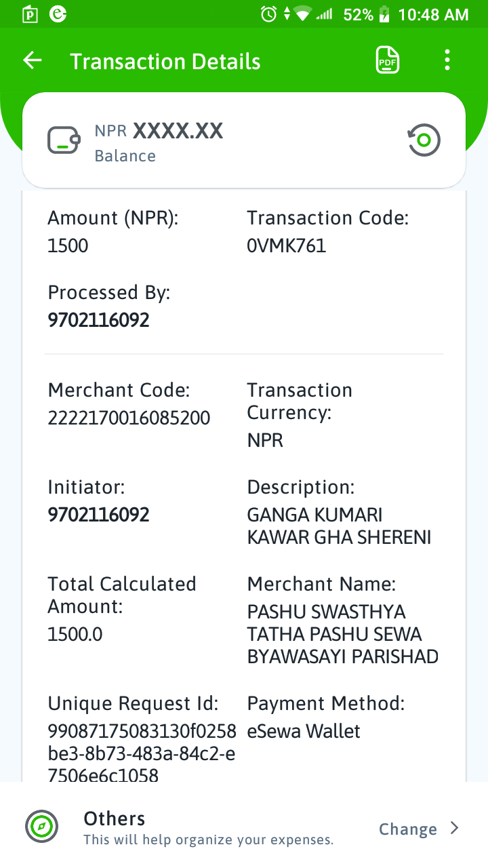The height and width of the screenshot is (868, 488).
Task: Expand category options via chevron arrow
Action: (x=455, y=828)
